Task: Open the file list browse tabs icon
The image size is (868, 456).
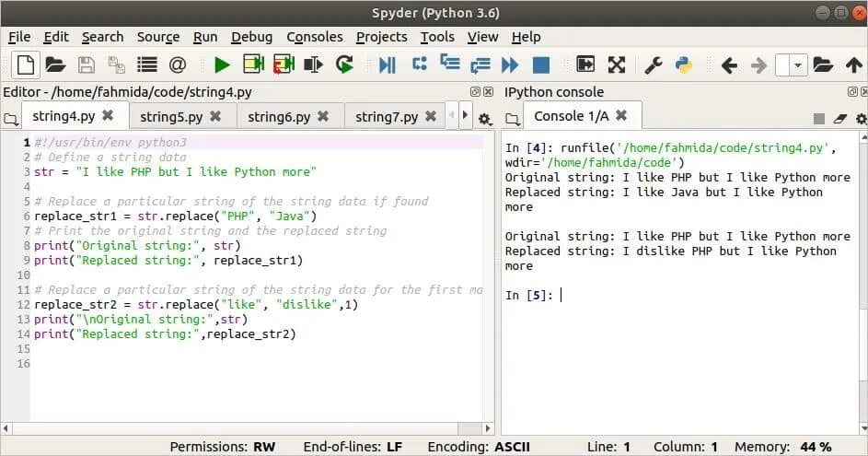Action: pyautogui.click(x=146, y=64)
